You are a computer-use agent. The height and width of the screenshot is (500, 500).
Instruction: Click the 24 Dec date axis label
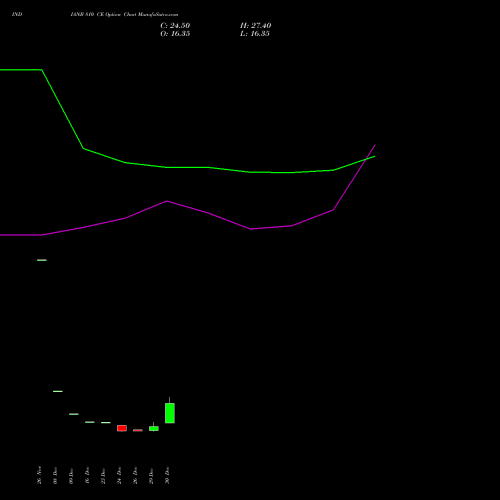[119, 476]
